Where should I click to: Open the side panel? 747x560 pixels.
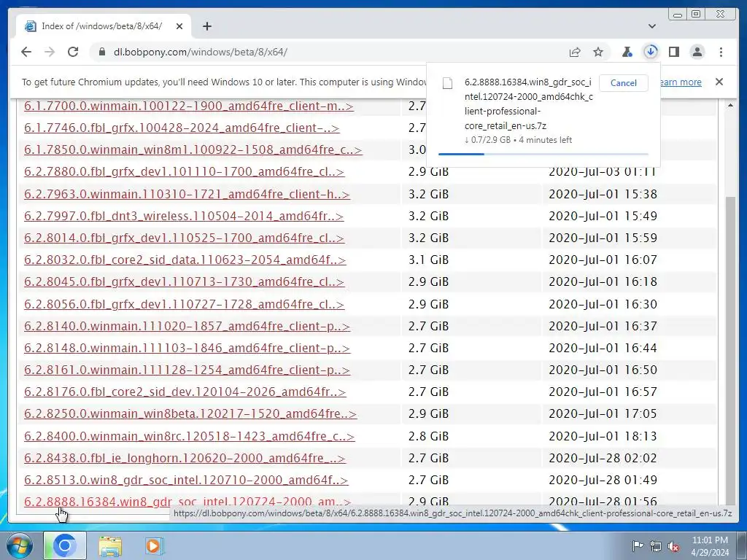point(673,52)
